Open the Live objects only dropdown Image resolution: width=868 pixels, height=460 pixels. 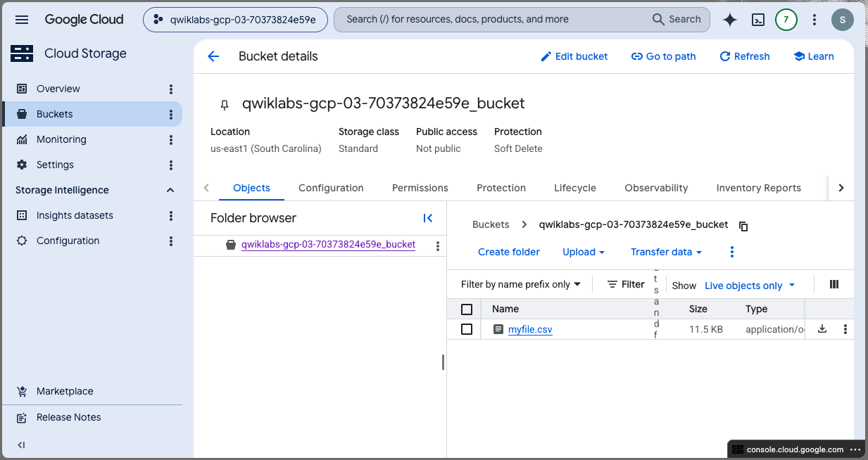[750, 286]
